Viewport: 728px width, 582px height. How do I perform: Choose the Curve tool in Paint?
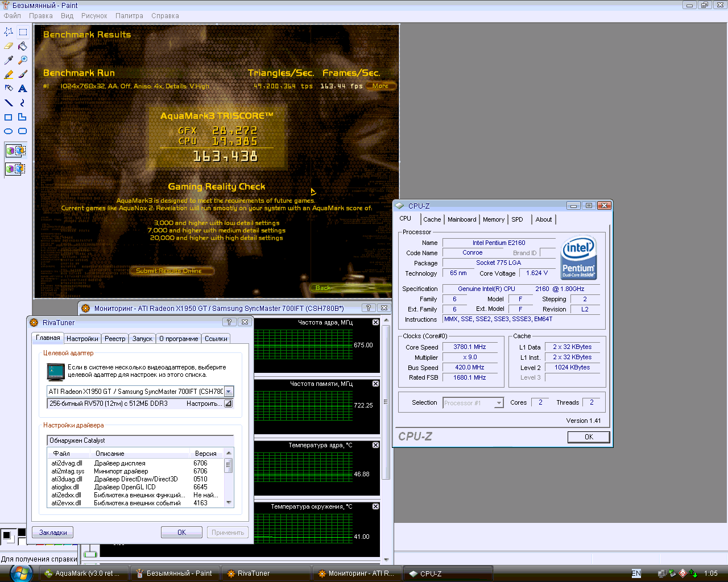tap(23, 103)
